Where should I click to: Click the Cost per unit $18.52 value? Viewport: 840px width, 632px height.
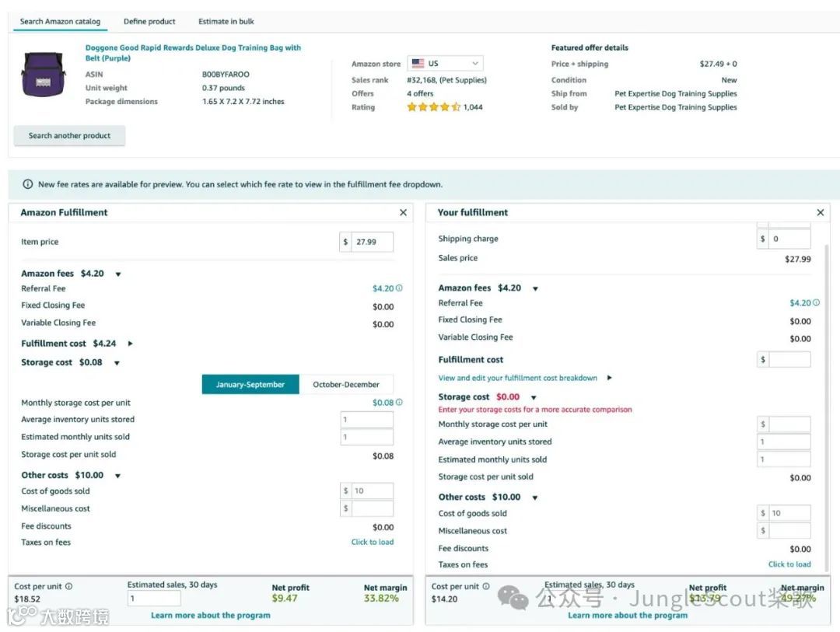(27, 599)
